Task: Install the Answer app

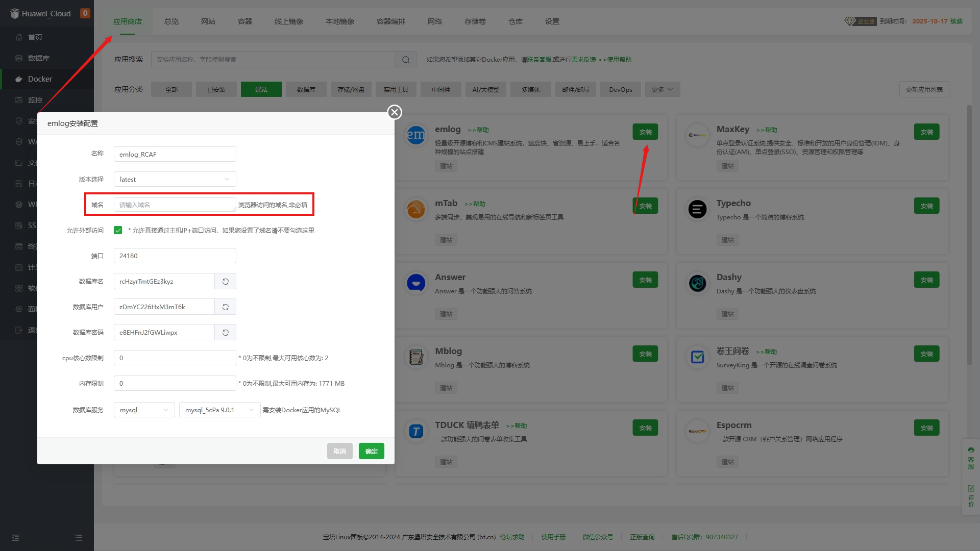Action: point(645,280)
